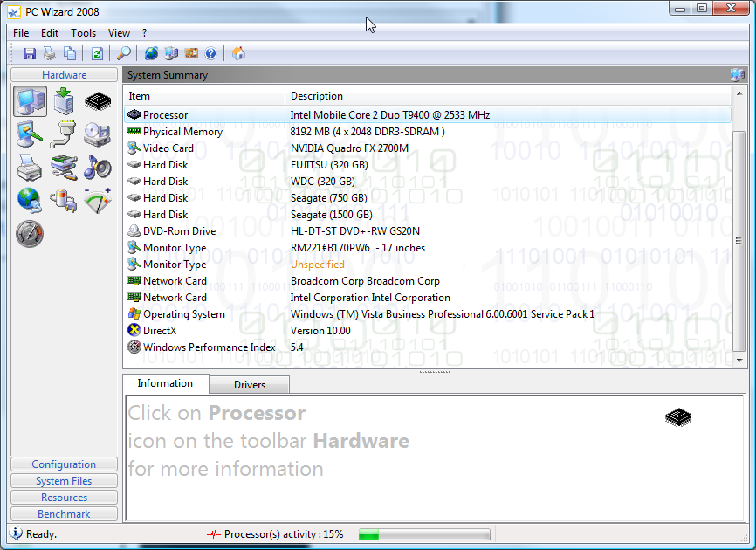
Task: Open the Power and battery icon
Action: [x=63, y=201]
